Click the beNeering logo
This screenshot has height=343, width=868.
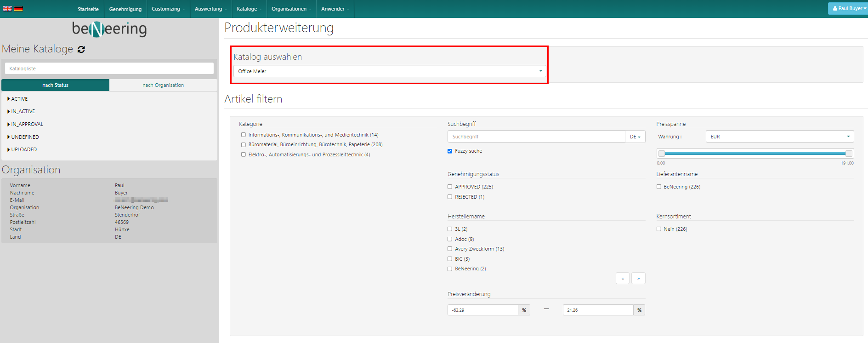(109, 29)
